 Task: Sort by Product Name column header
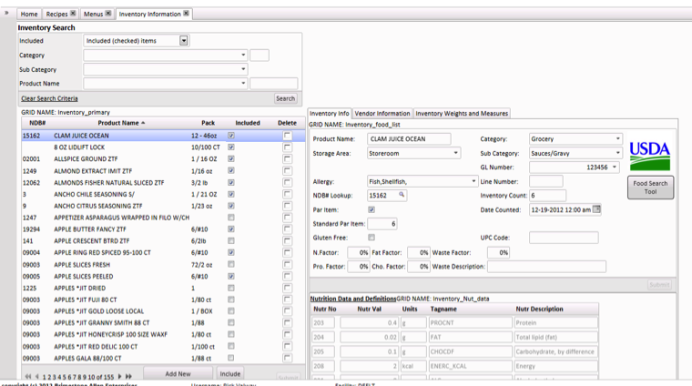(x=121, y=123)
